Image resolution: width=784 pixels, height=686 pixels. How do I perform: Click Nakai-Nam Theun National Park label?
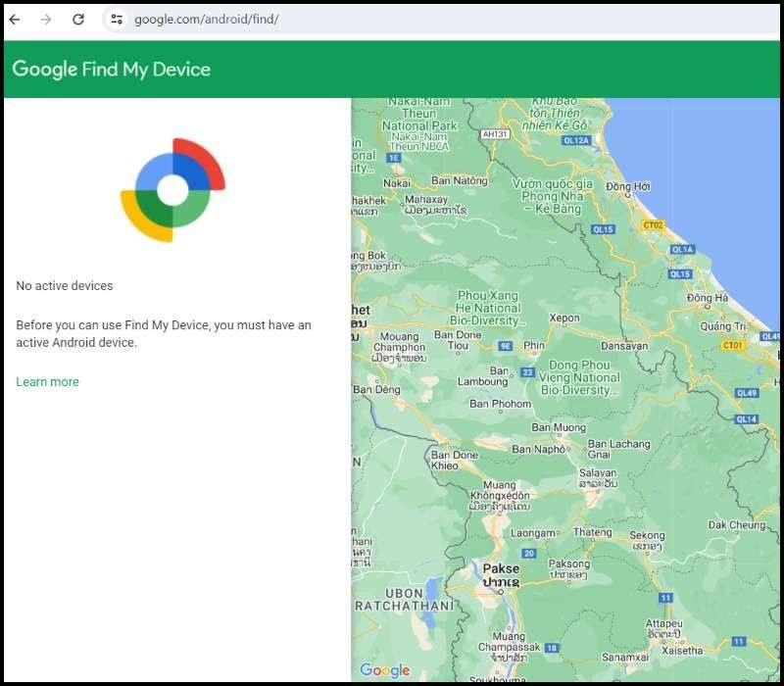419,114
